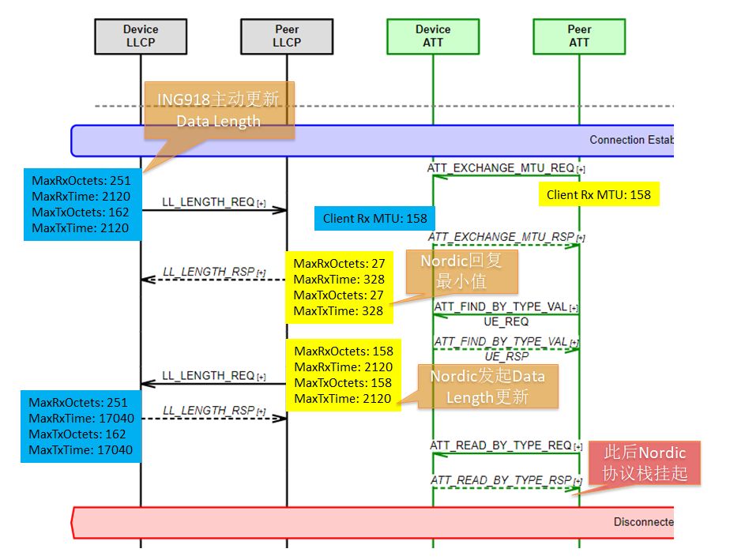Select the Peer LLCP header box
This screenshot has width=730, height=560.
tap(287, 36)
